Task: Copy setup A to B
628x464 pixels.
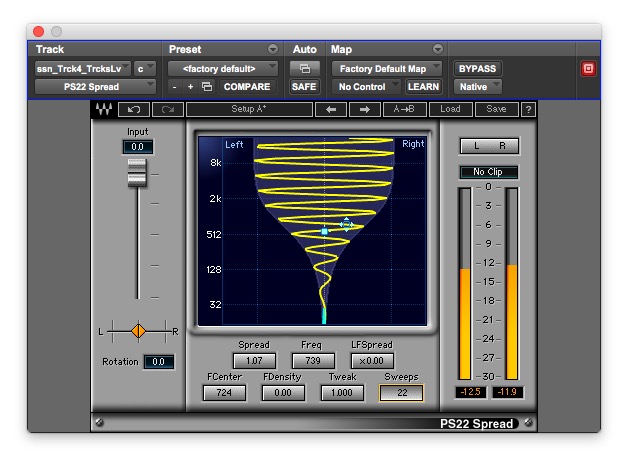Action: 404,109
